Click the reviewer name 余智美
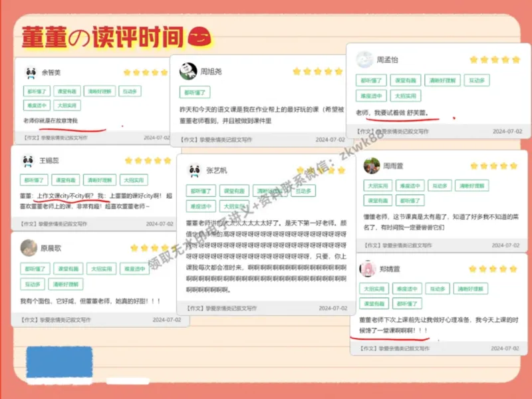This screenshot has height=399, width=532. 51,72
